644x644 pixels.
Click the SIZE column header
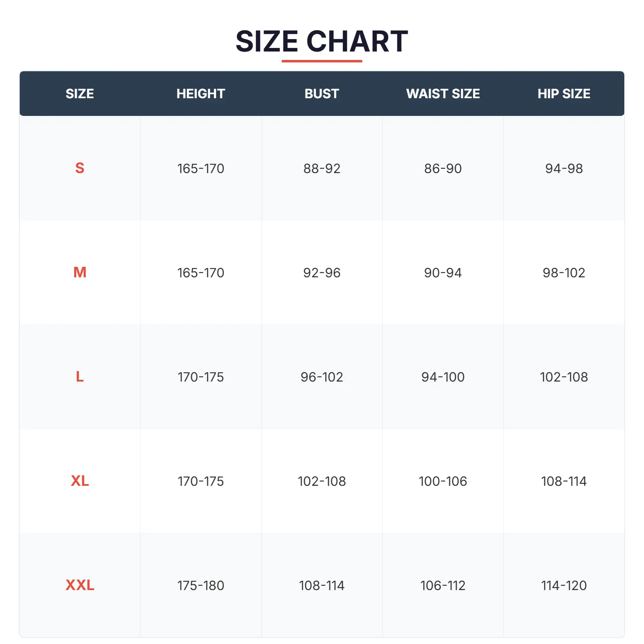80,94
